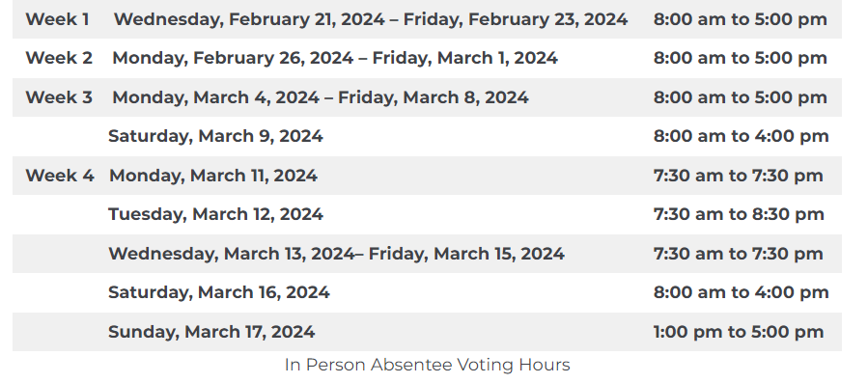Select March 9 hours 8:00 am to 4:00 pm

click(x=742, y=136)
